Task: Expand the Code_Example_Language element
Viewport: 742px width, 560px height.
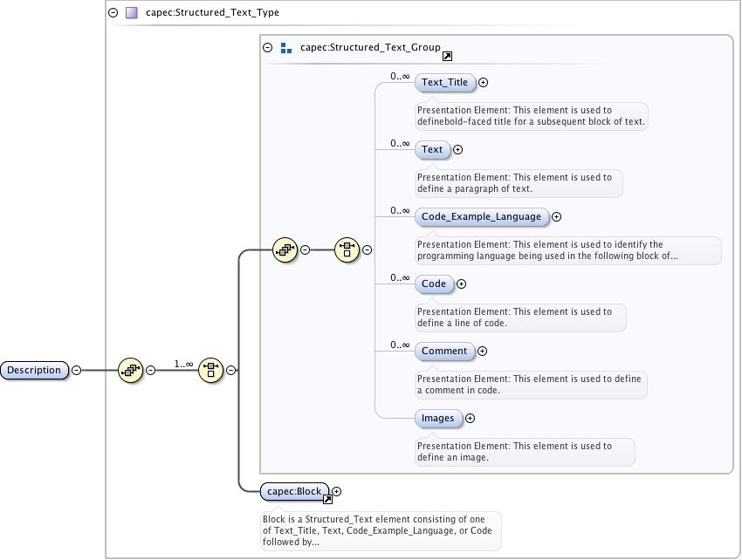Action: (556, 217)
